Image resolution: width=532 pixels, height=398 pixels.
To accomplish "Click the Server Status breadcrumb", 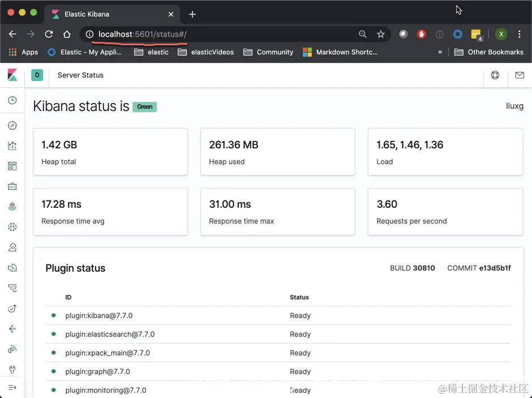I will [x=80, y=75].
